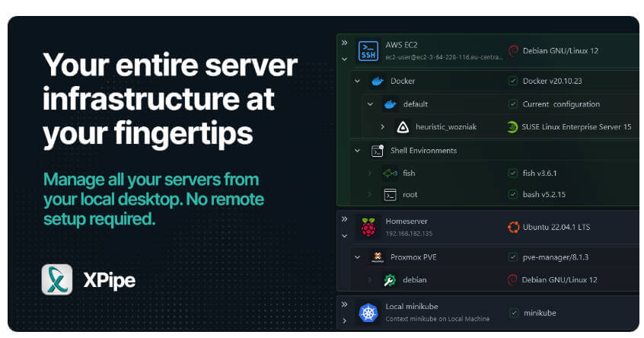Screen dimensions: 644x338
Task: Click the Docker whale icon beside Docker
Action: click(377, 81)
